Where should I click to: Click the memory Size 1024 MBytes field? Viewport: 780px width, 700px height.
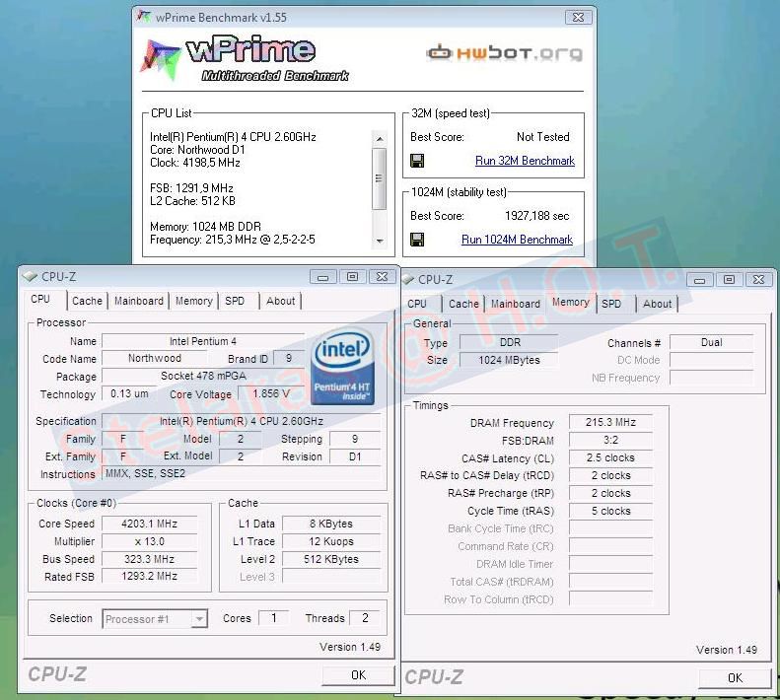coord(509,360)
